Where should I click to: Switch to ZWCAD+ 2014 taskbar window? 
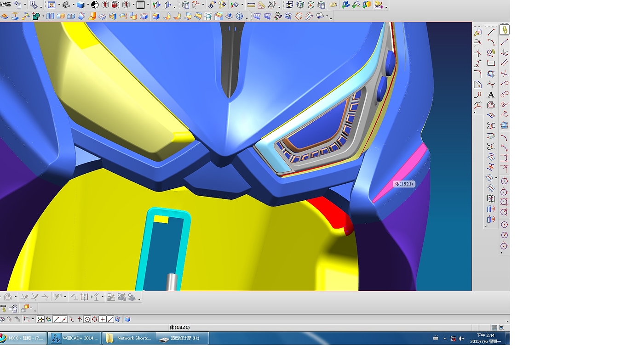(75, 338)
